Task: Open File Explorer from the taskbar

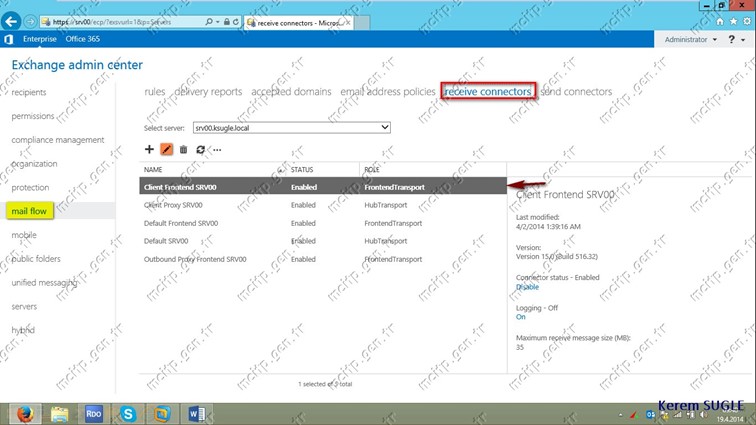Action: 59,414
